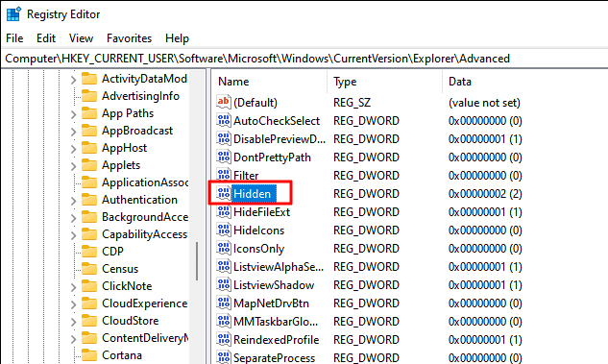
Task: Click the SeparateProcess DWORD icon
Action: pos(224,357)
